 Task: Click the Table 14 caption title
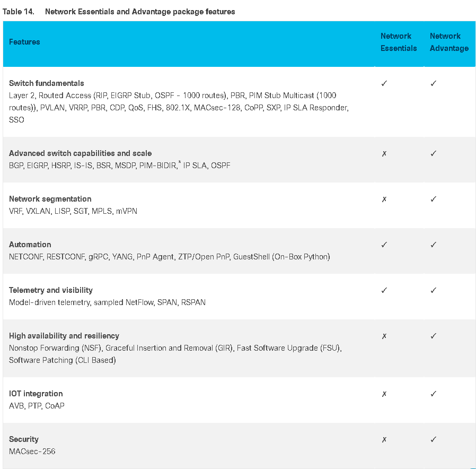tap(119, 12)
